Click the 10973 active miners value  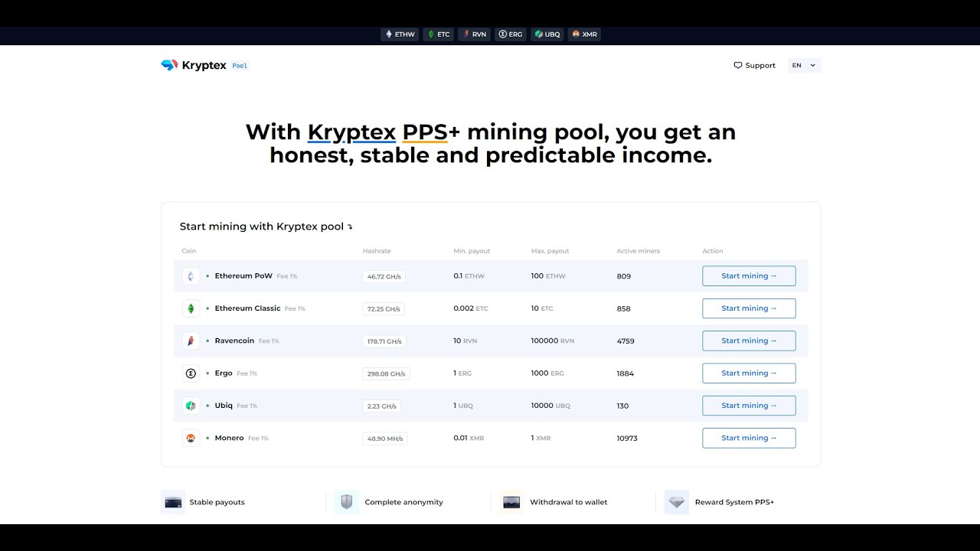(x=627, y=439)
